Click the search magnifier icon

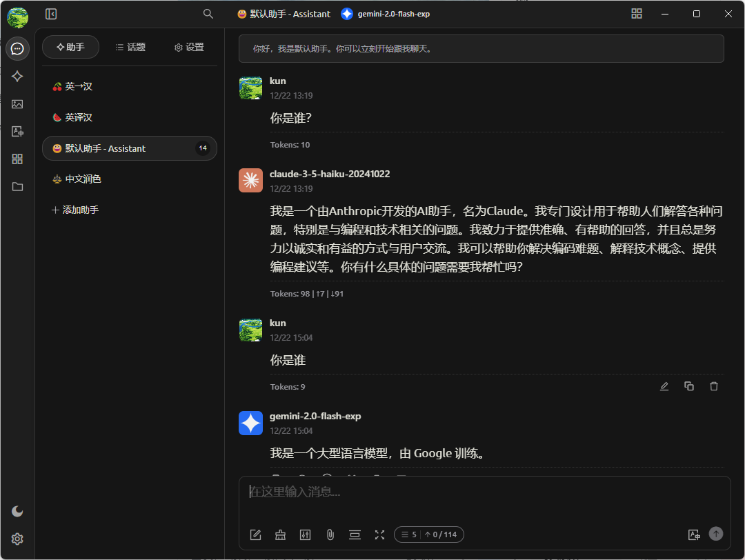[208, 14]
